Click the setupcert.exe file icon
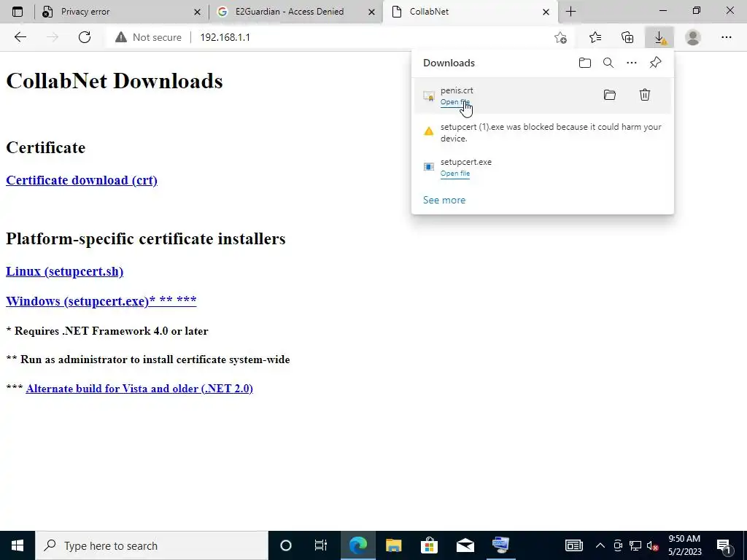Viewport: 747px width, 560px height. click(x=429, y=167)
